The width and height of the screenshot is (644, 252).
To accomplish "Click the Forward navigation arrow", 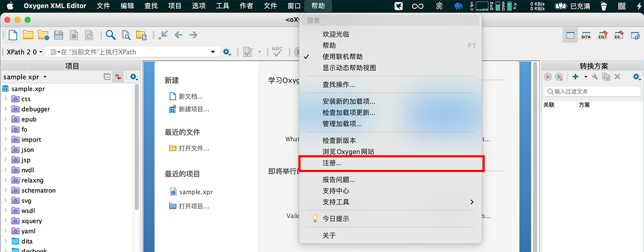I will (193, 35).
